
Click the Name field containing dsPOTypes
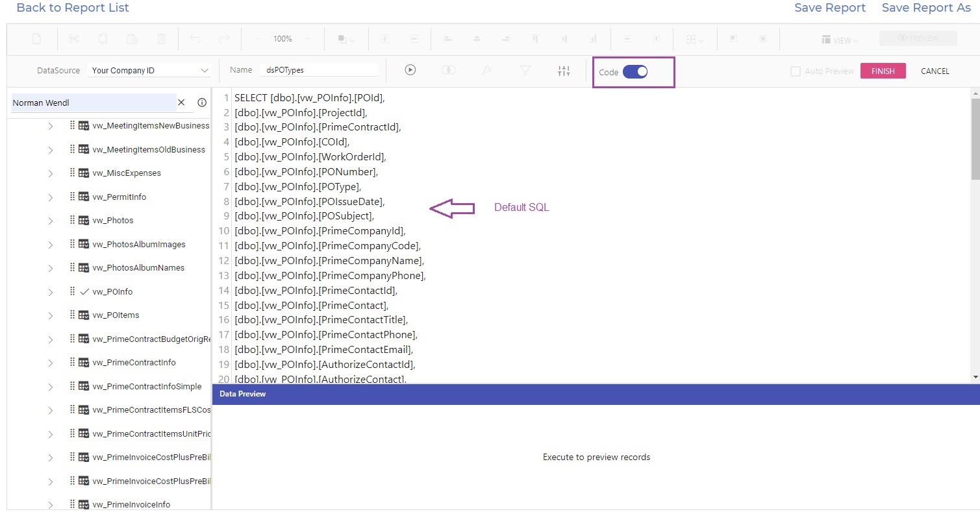[318, 71]
